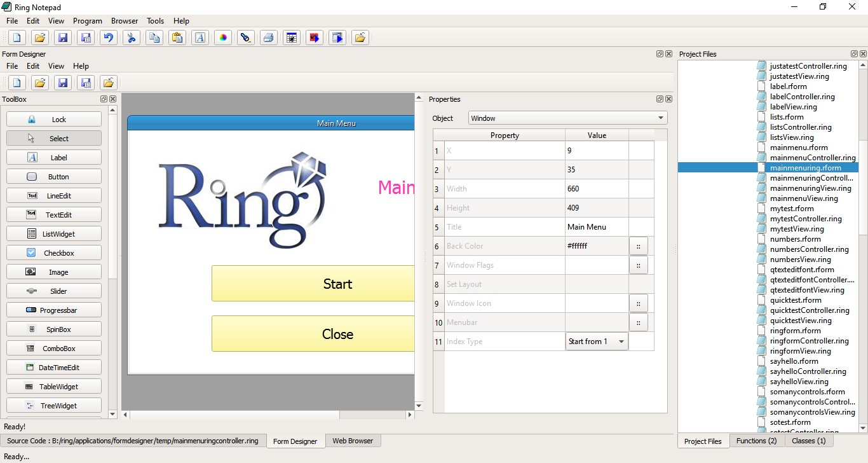Copy using the two-pages icon
Screen dimensions: 868x463
click(x=154, y=38)
